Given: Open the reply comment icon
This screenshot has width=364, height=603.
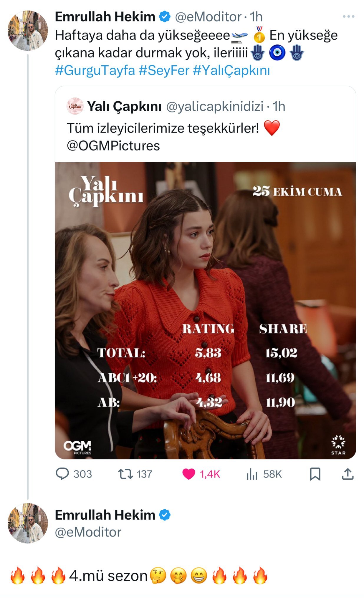Looking at the screenshot, I should click(62, 474).
